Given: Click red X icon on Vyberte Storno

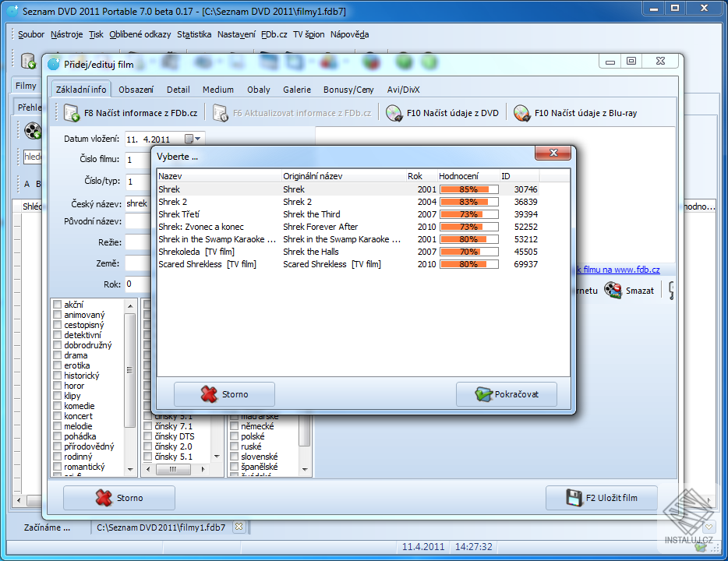Looking at the screenshot, I should [209, 394].
